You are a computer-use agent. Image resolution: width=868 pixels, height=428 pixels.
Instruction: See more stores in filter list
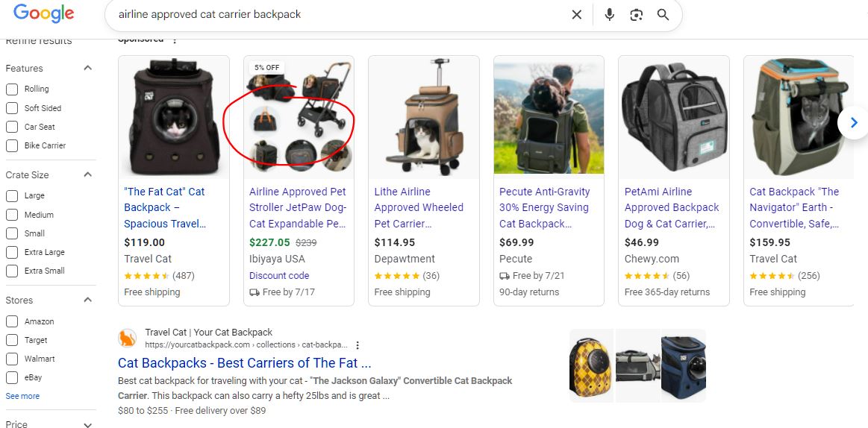pos(22,396)
